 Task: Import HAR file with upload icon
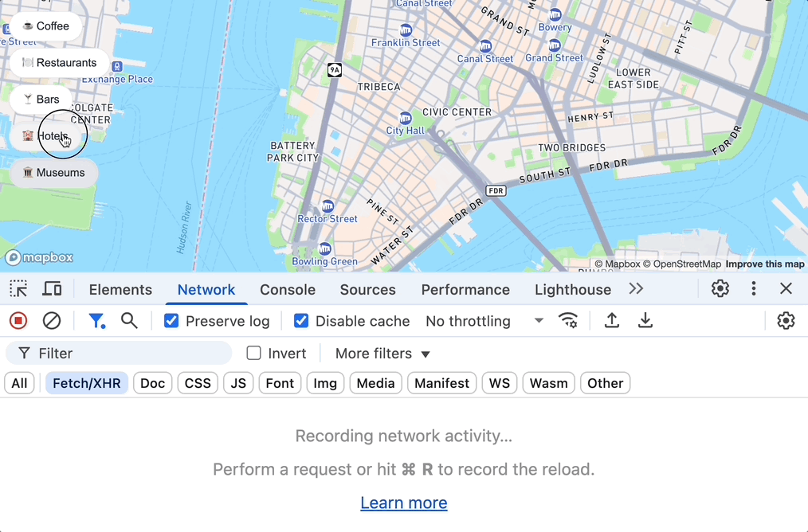[x=612, y=321]
